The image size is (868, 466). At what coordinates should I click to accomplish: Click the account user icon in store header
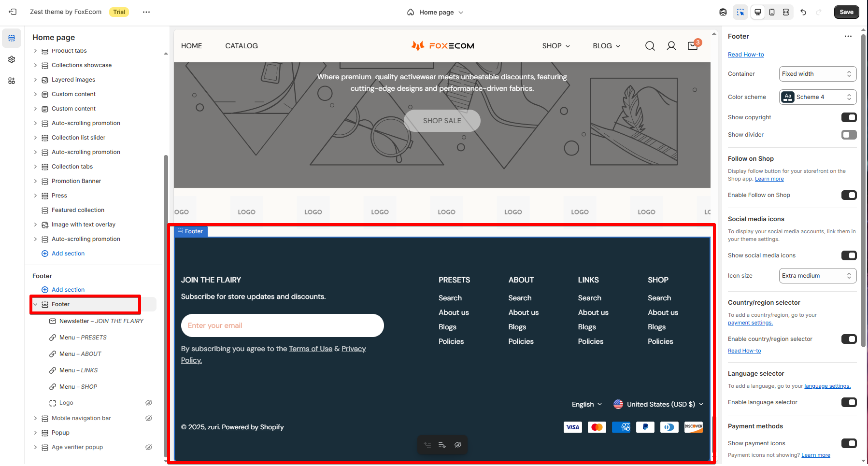pos(671,46)
